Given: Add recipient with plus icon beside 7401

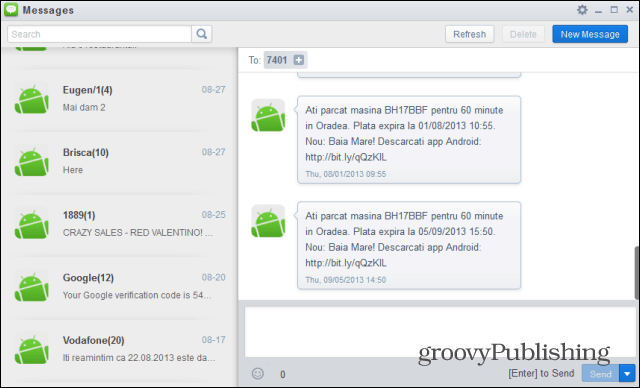Looking at the screenshot, I should (299, 60).
